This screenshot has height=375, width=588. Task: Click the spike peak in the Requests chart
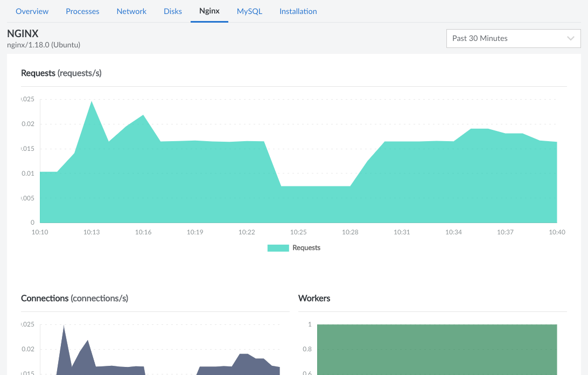(92, 102)
